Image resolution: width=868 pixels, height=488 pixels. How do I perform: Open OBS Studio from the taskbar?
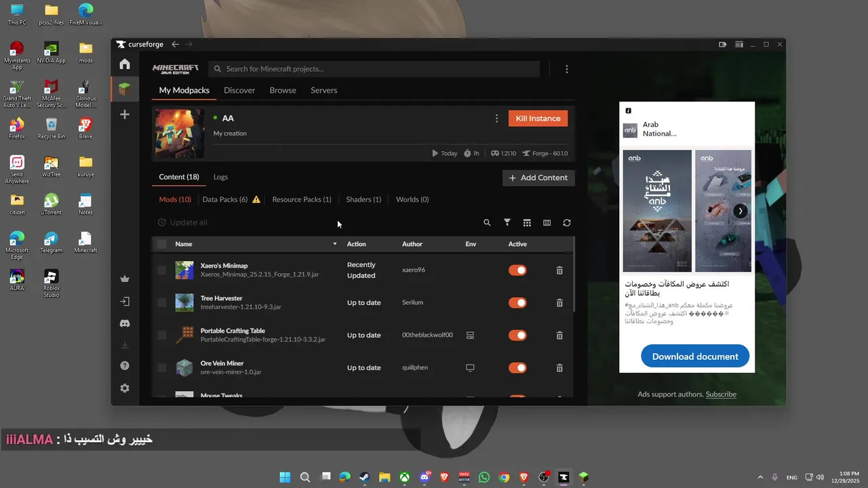pyautogui.click(x=544, y=477)
